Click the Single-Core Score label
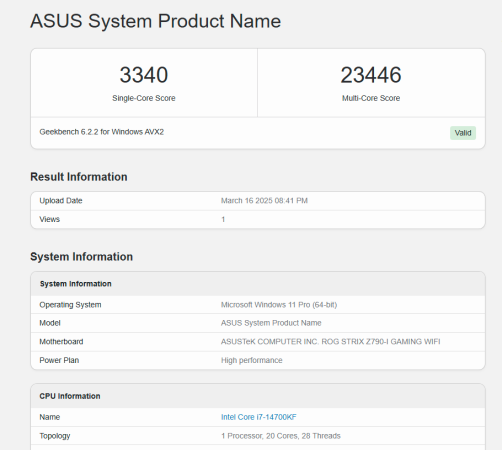Screen dimensions: 502x450 pos(144,98)
